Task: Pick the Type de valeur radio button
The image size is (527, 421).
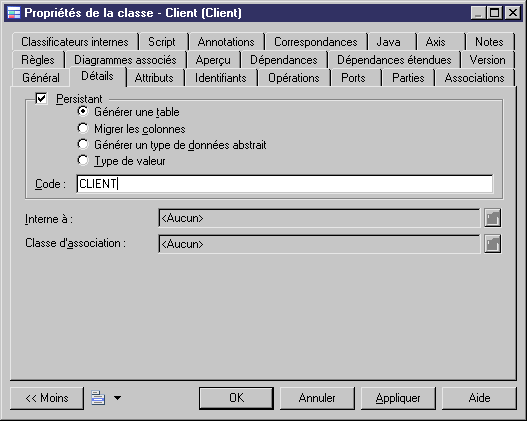Action: pyautogui.click(x=83, y=160)
